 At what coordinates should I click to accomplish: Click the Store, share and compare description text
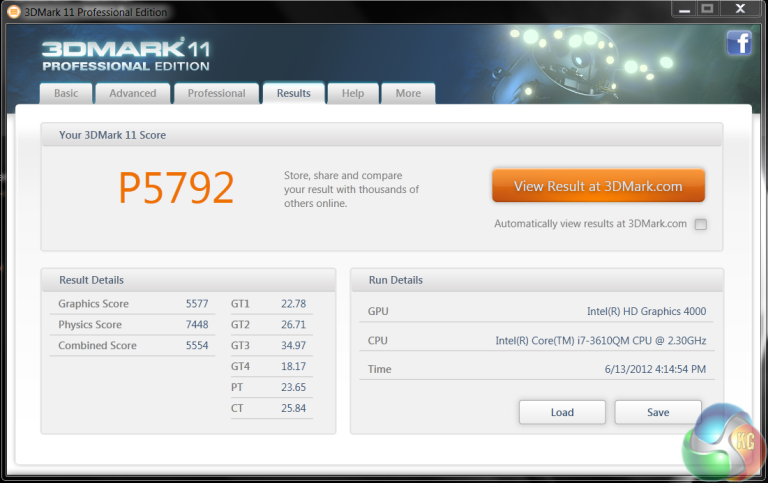(351, 189)
